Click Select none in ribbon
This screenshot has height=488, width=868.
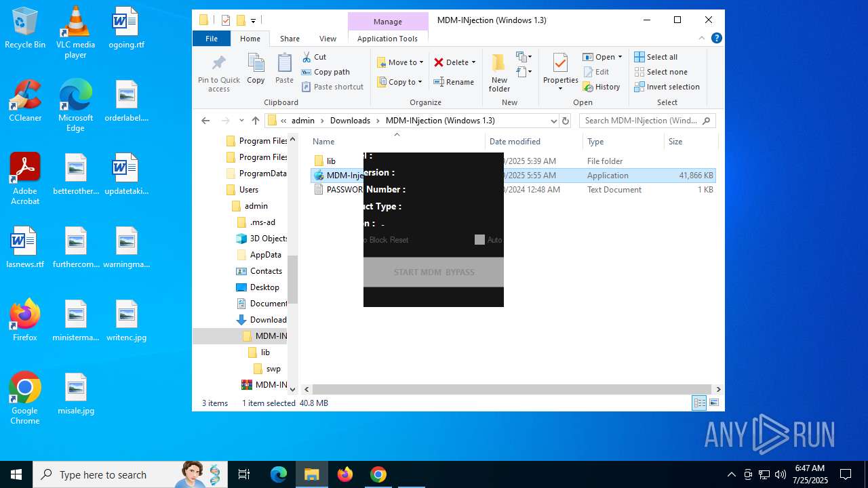(660, 72)
